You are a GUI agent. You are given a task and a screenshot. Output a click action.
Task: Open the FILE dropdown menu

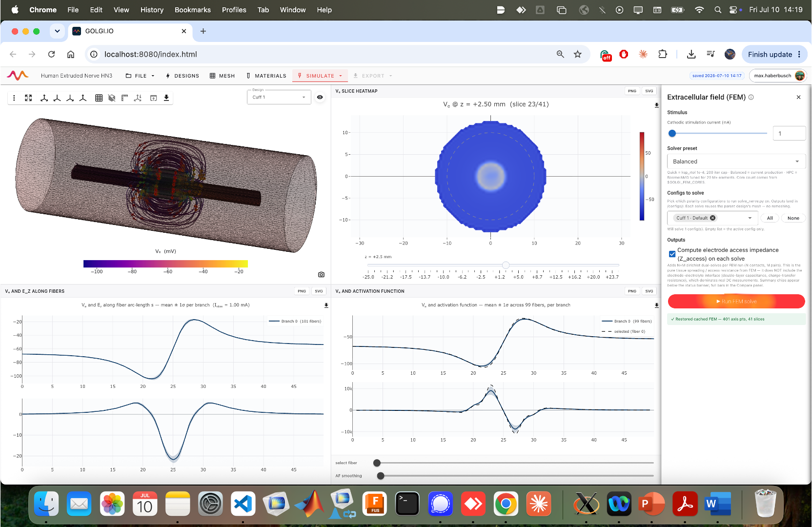140,76
